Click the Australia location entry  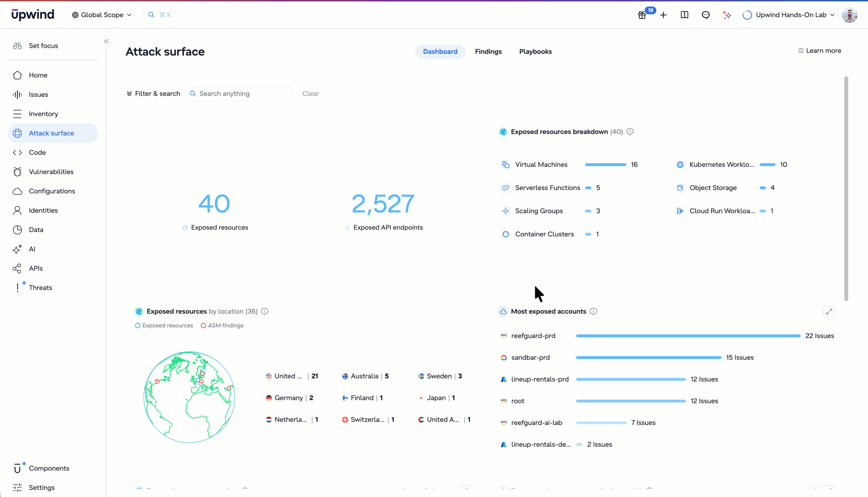point(365,376)
